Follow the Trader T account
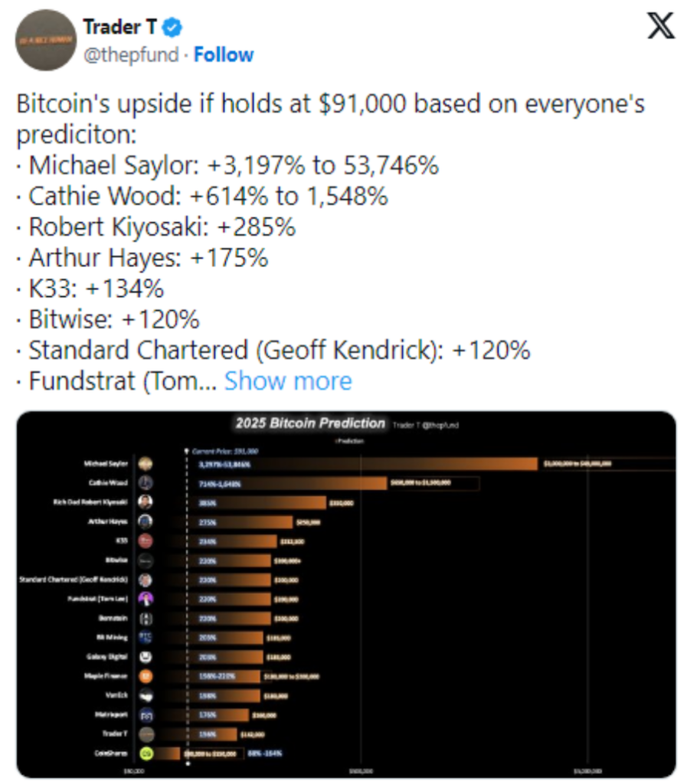 point(224,54)
